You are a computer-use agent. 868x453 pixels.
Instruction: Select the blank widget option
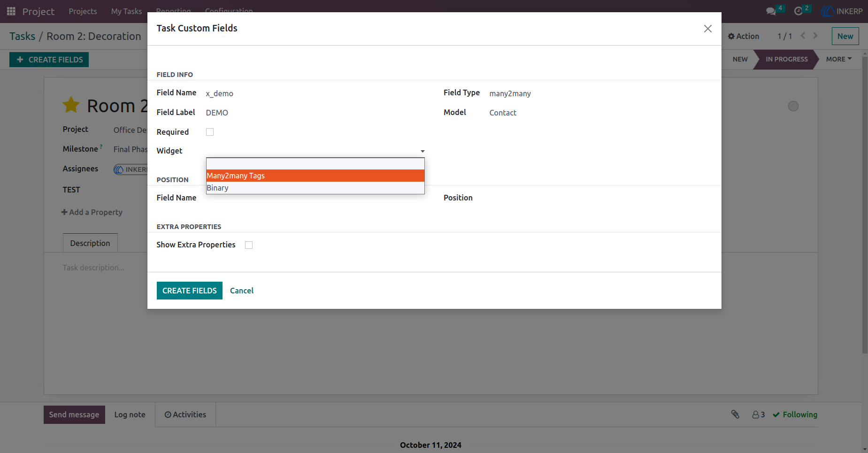pos(315,164)
